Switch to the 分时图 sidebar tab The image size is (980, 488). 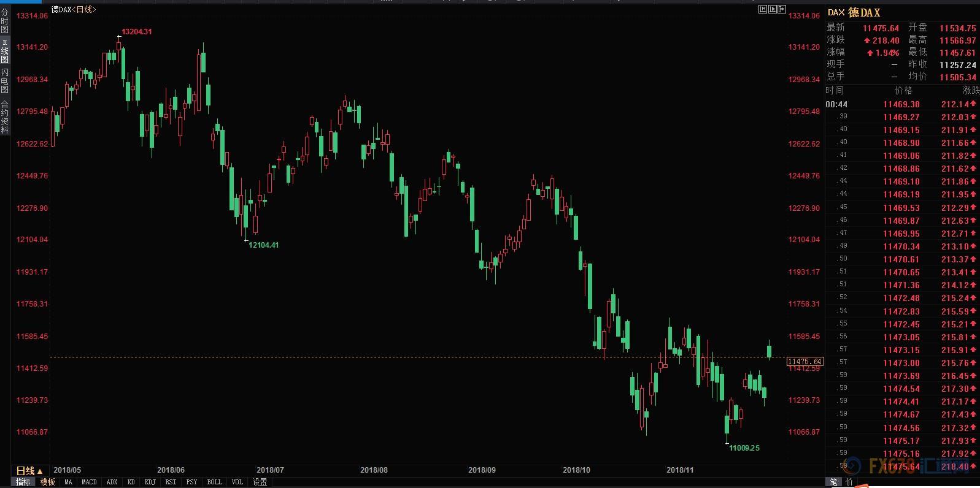(5, 21)
